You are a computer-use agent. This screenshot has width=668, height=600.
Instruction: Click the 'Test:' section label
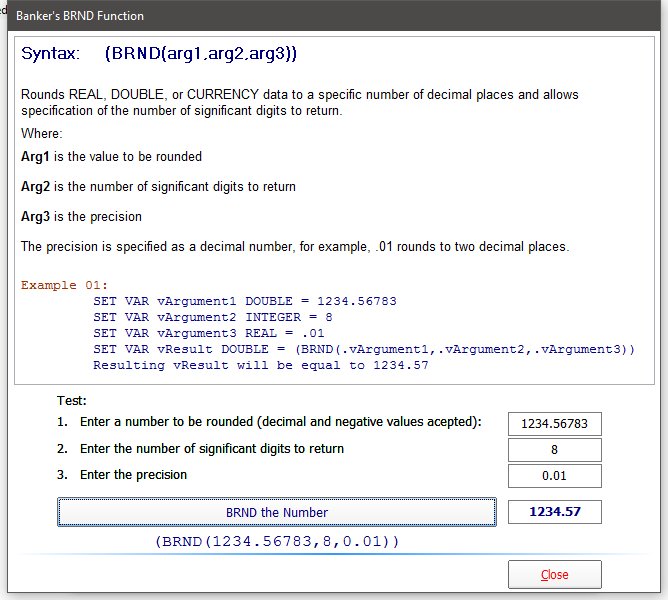coord(71,400)
